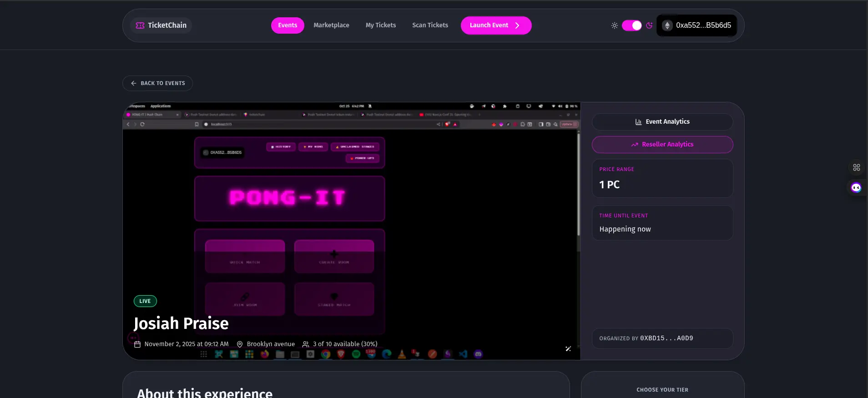Open the chatbot assistant floating icon
Image resolution: width=868 pixels, height=398 pixels.
click(x=856, y=188)
